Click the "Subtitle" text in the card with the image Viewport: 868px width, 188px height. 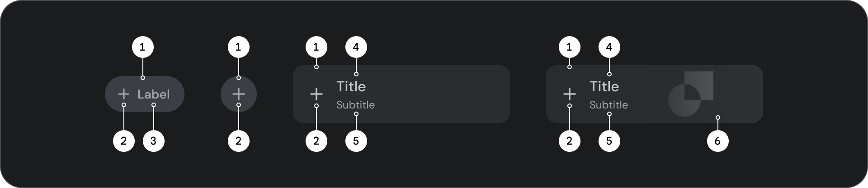point(609,105)
